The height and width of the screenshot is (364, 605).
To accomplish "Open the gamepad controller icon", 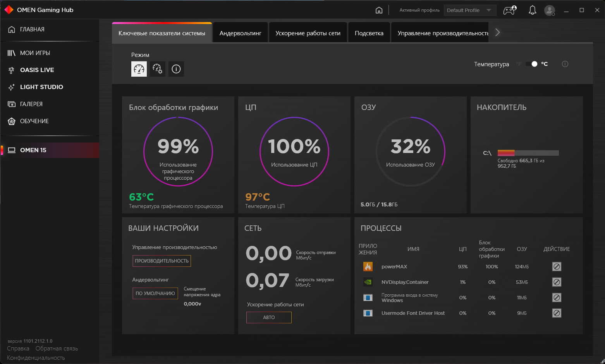I will coord(510,10).
